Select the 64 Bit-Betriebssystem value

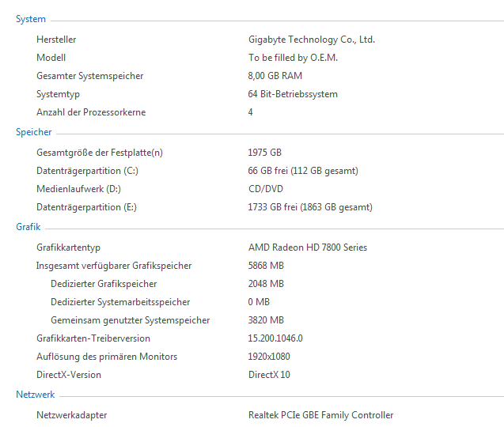(293, 94)
